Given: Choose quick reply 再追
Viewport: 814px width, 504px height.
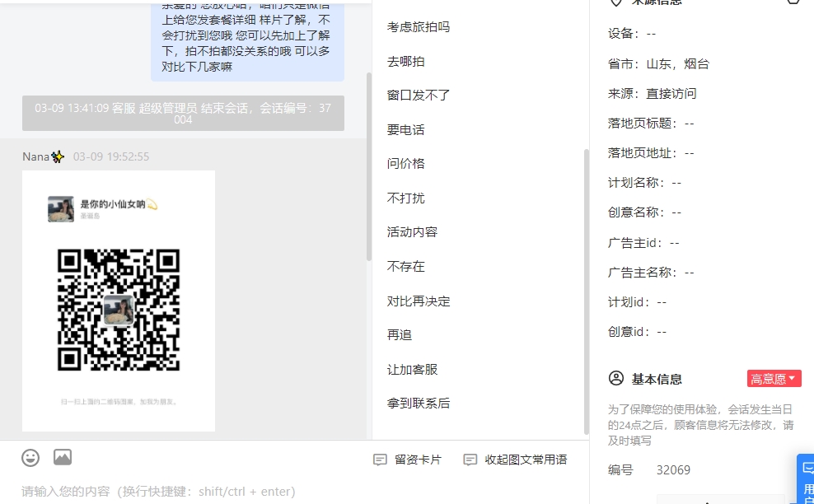Looking at the screenshot, I should (x=400, y=335).
